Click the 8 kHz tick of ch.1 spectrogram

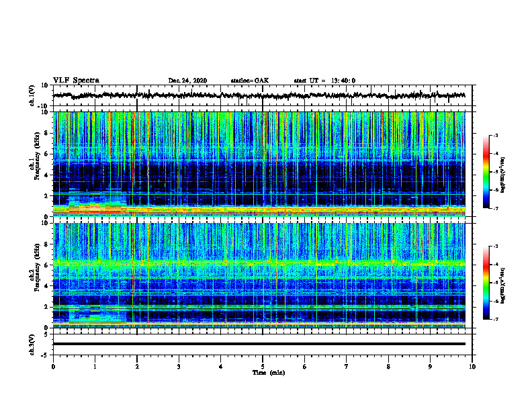point(46,133)
